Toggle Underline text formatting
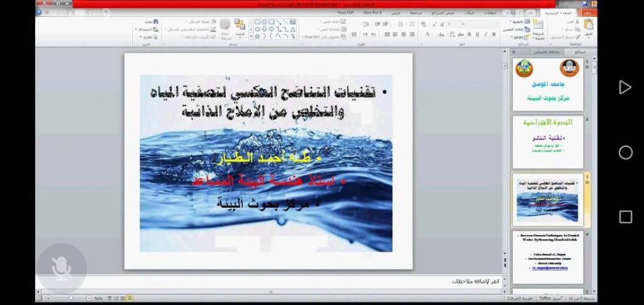 click(x=477, y=34)
